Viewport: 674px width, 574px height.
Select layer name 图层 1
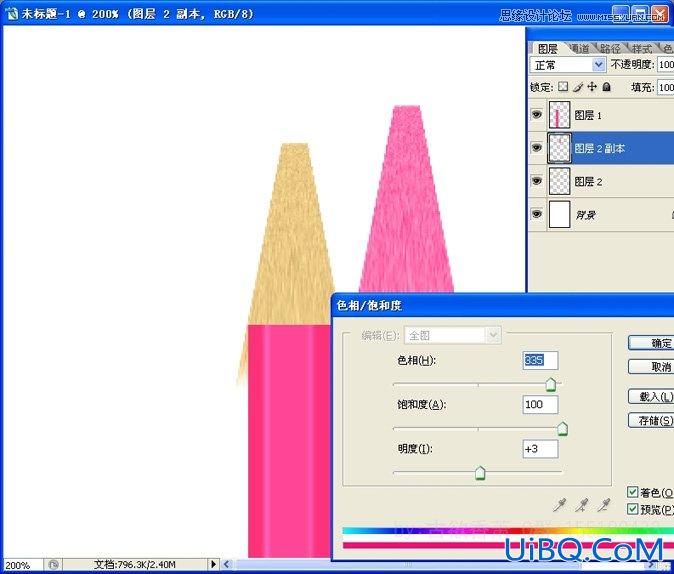[588, 115]
